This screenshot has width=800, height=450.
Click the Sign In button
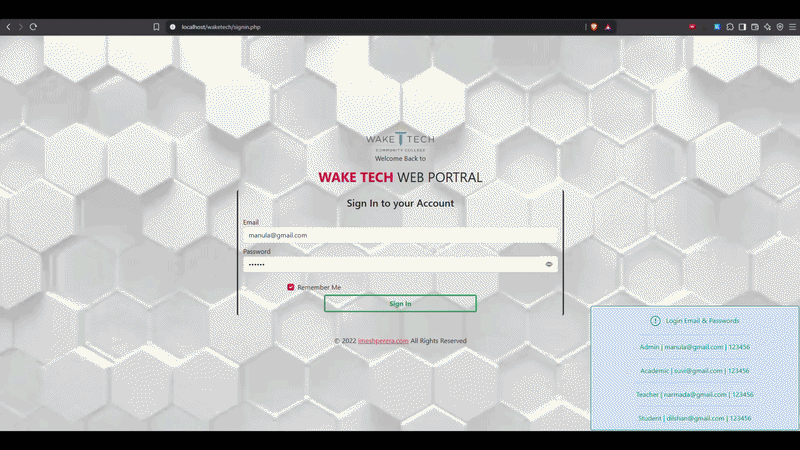pyautogui.click(x=401, y=304)
